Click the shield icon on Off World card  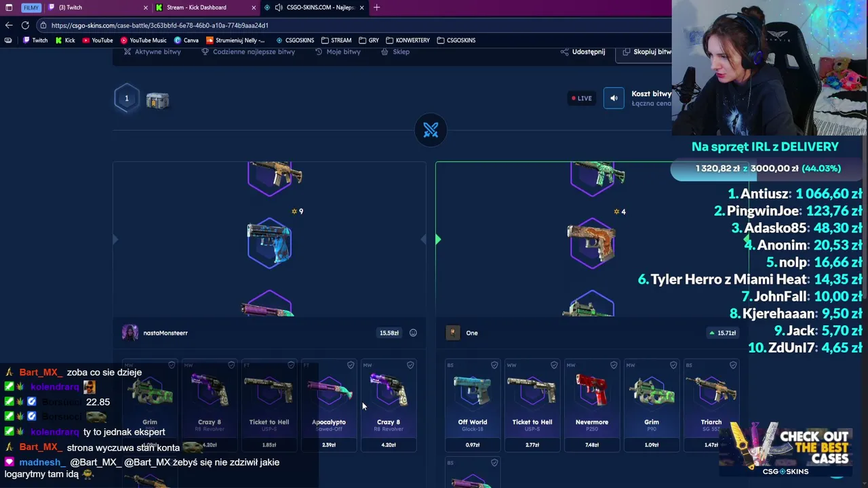(x=494, y=365)
